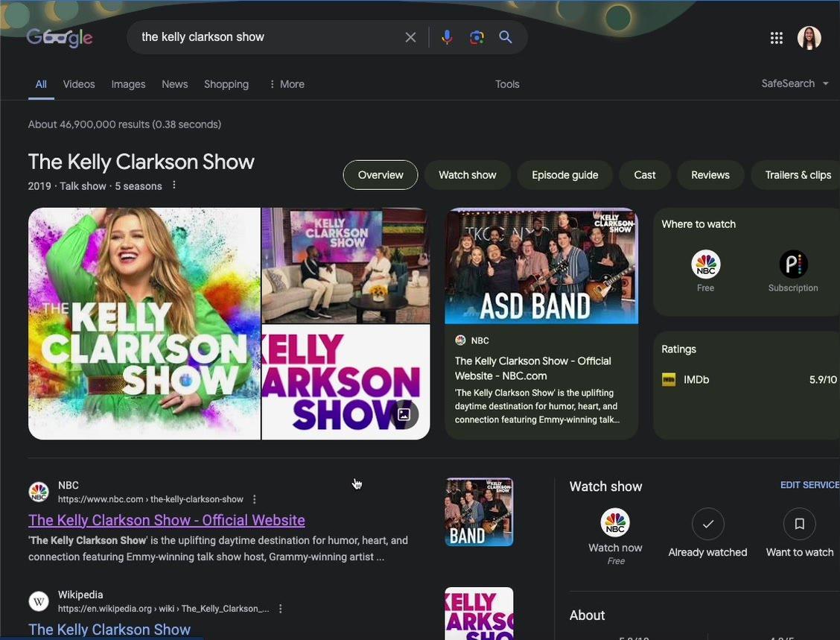Image resolution: width=840 pixels, height=640 pixels.
Task: Click the EDIT SERVICES link
Action: click(x=810, y=485)
